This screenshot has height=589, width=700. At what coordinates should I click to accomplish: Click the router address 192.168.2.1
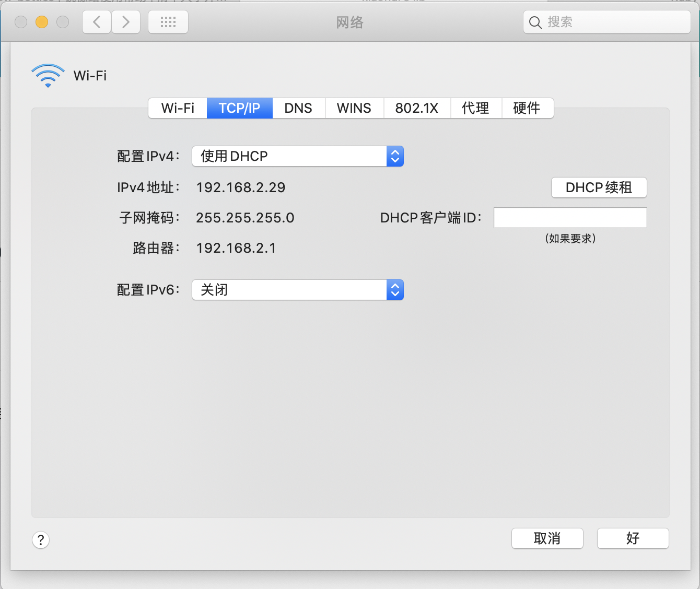pyautogui.click(x=236, y=248)
